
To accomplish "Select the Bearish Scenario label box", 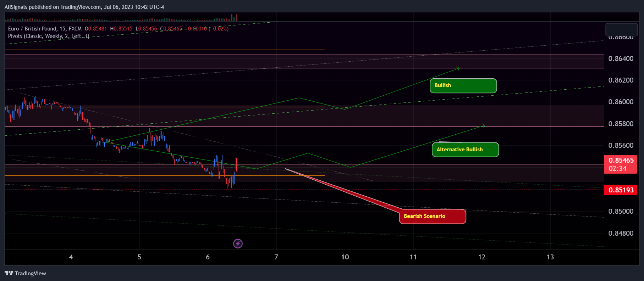I will click(x=433, y=216).
